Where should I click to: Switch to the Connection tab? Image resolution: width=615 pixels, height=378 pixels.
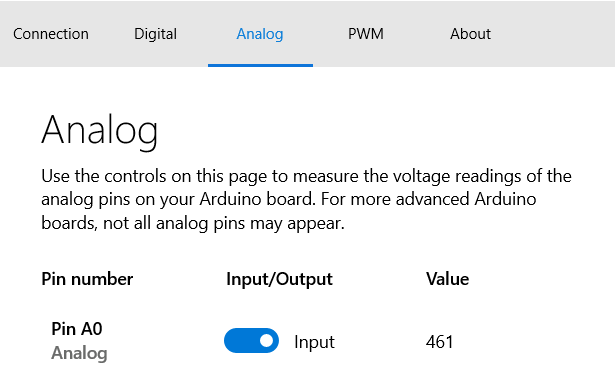tap(51, 34)
